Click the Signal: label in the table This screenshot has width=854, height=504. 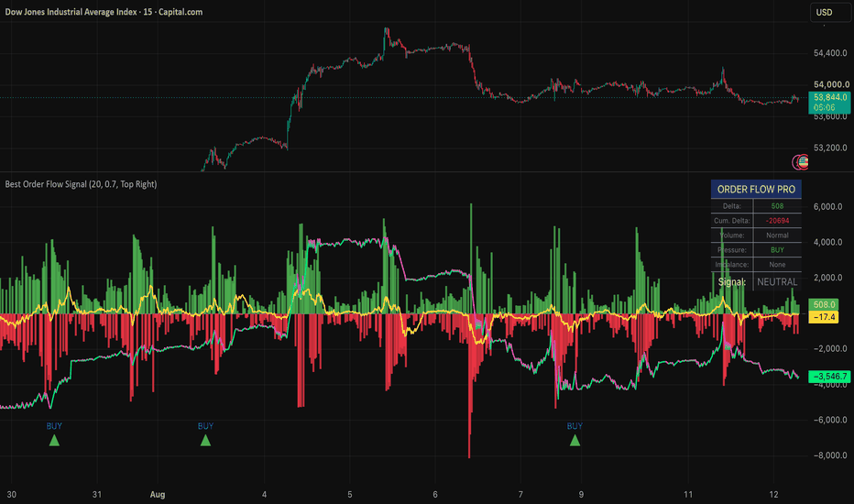click(x=732, y=281)
